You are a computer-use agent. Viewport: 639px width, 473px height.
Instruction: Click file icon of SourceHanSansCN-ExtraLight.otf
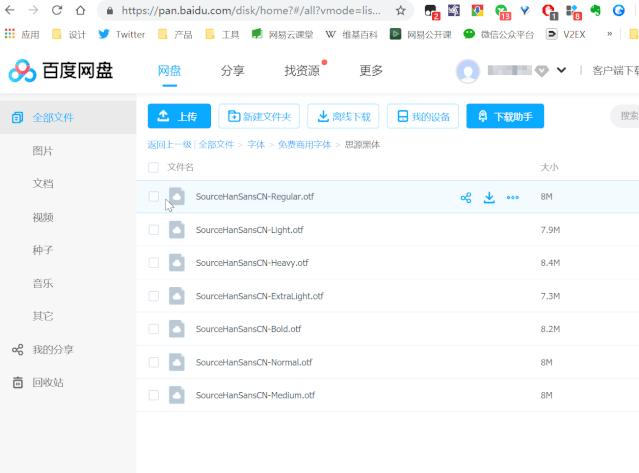coord(177,296)
